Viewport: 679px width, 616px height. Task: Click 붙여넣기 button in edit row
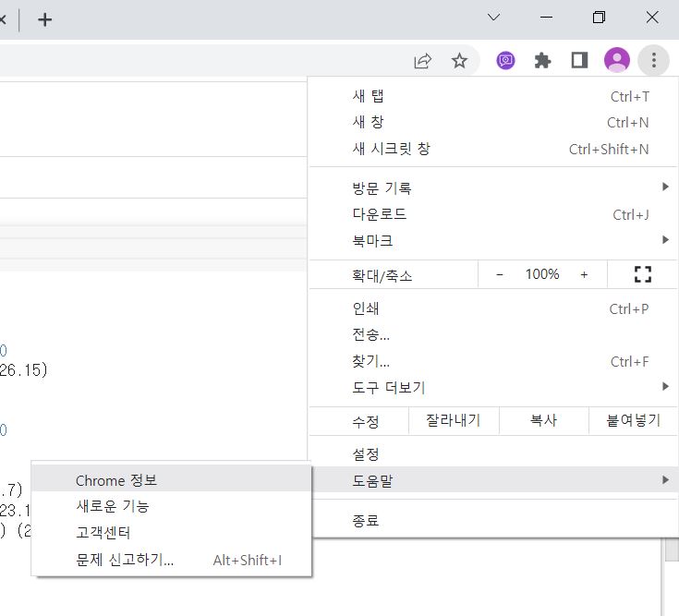tap(633, 420)
